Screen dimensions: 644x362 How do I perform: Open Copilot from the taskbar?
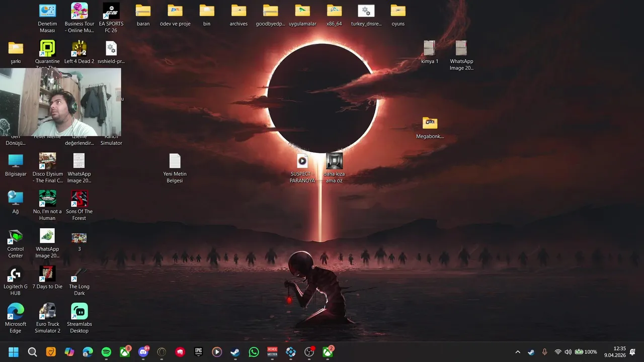69,352
